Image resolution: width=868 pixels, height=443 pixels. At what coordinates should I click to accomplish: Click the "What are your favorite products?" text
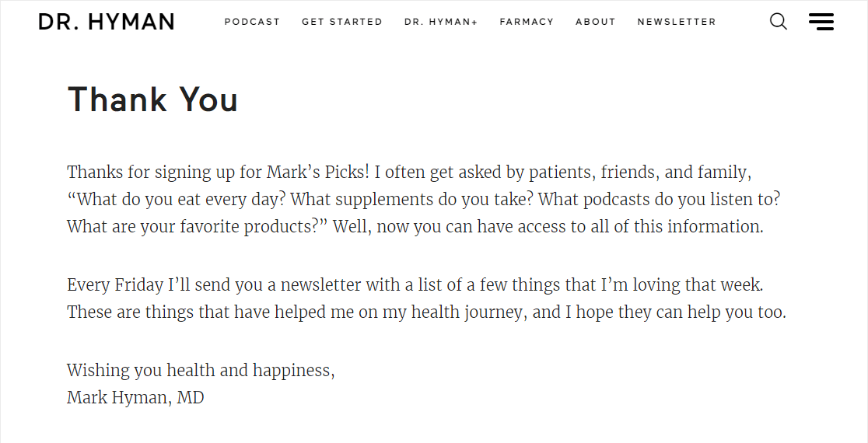tap(198, 227)
